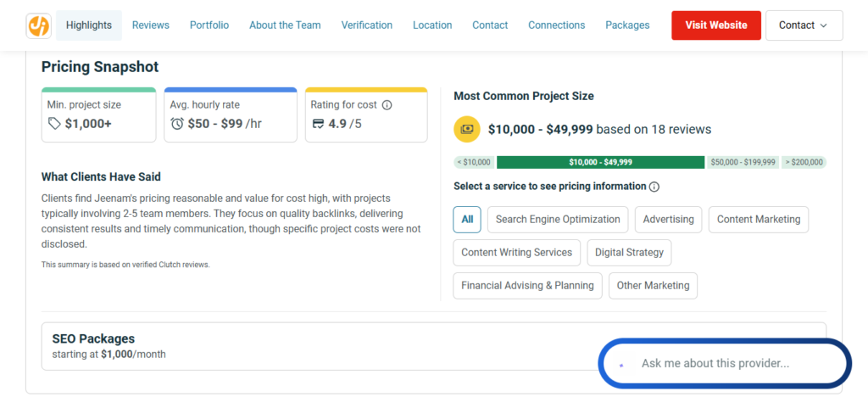Click the green $10,000 - $49,999 bar segment
The height and width of the screenshot is (408, 868).
[x=601, y=162]
